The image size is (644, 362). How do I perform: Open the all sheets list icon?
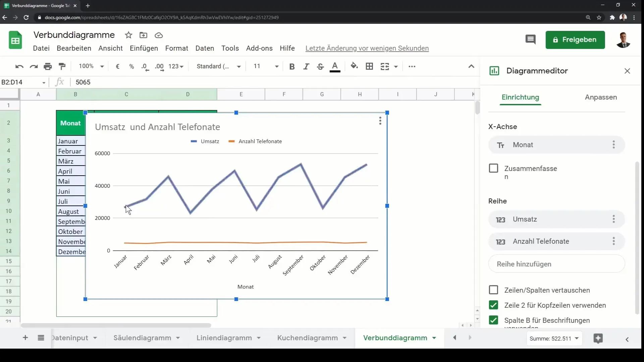[x=41, y=338]
